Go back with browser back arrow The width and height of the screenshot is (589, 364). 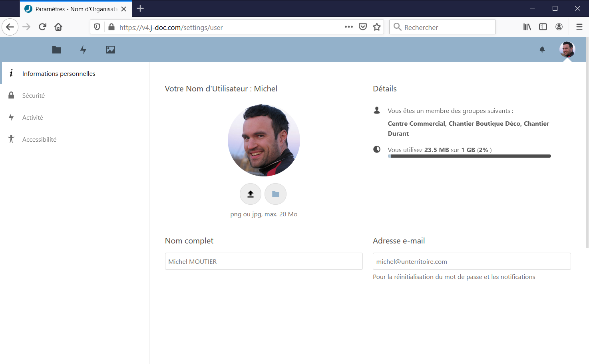[x=10, y=27]
